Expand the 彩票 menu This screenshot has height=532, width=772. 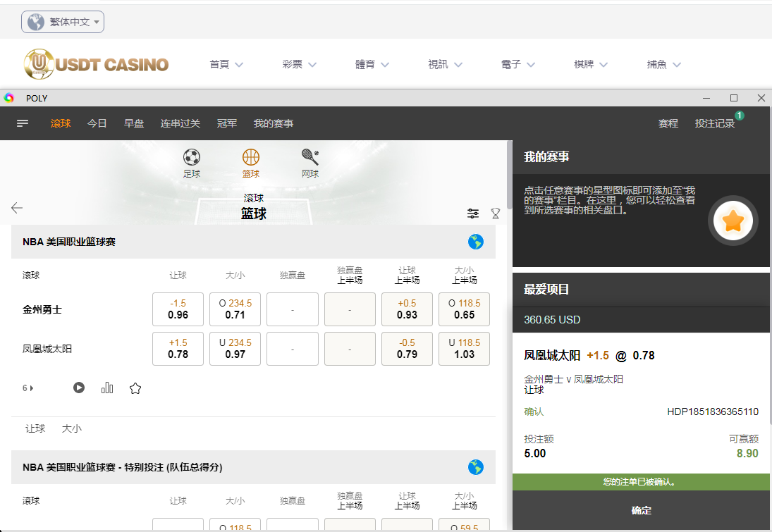[300, 64]
